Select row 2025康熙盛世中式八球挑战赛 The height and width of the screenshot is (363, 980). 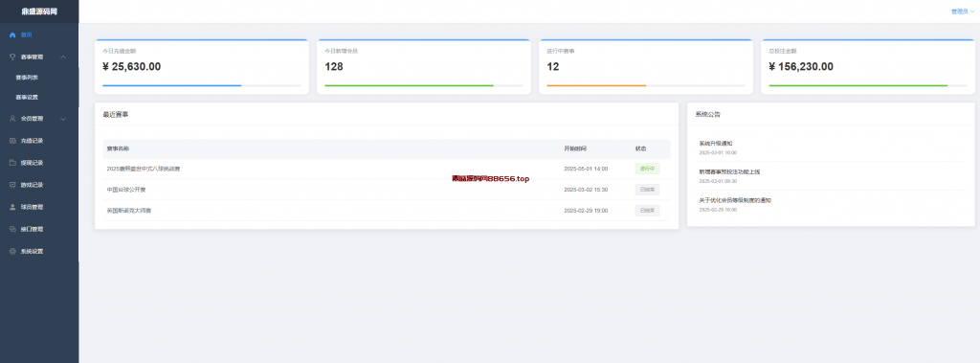click(x=387, y=169)
